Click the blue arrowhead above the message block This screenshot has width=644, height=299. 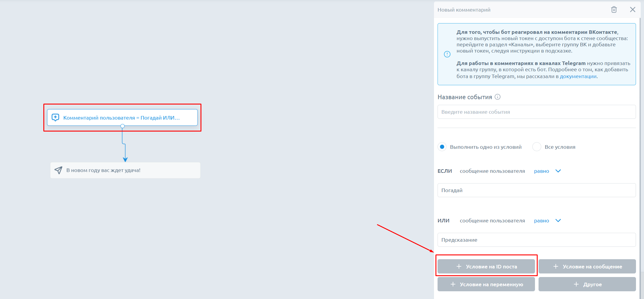[x=125, y=159]
